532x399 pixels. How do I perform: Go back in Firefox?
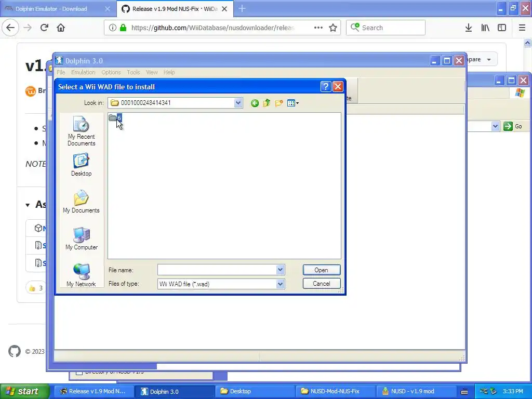(x=10, y=28)
